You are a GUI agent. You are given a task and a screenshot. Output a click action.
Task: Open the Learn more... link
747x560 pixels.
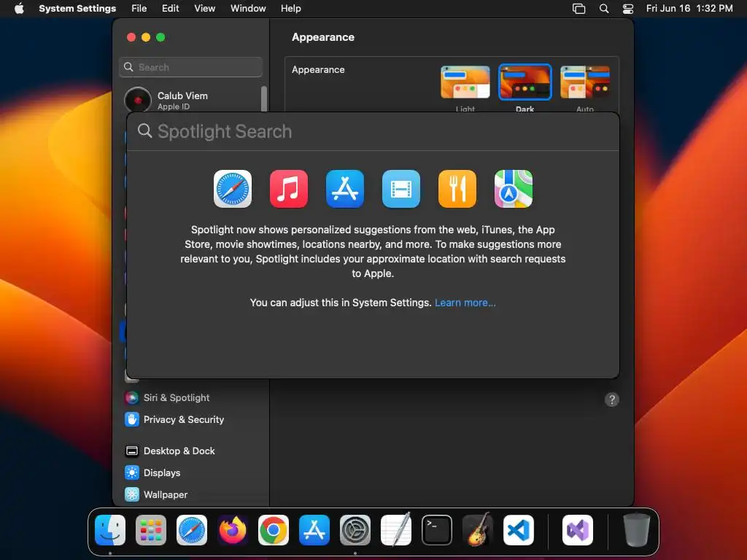click(465, 303)
